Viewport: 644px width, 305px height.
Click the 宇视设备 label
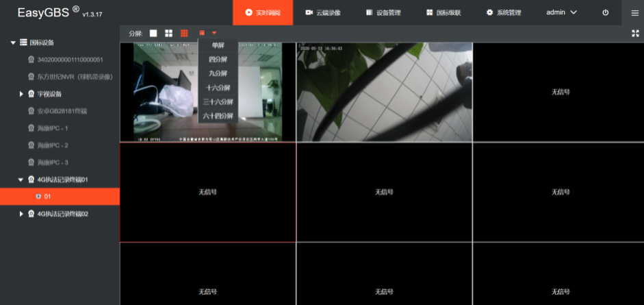49,94
